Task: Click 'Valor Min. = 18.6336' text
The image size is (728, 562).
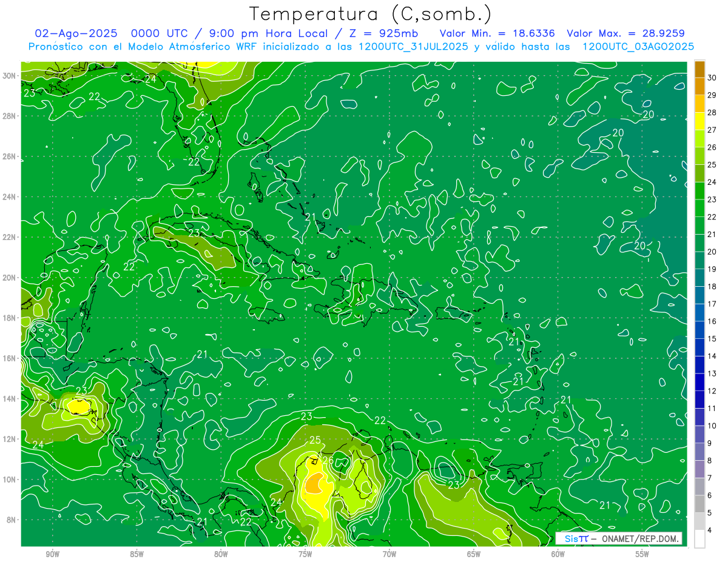Action: 497,33
